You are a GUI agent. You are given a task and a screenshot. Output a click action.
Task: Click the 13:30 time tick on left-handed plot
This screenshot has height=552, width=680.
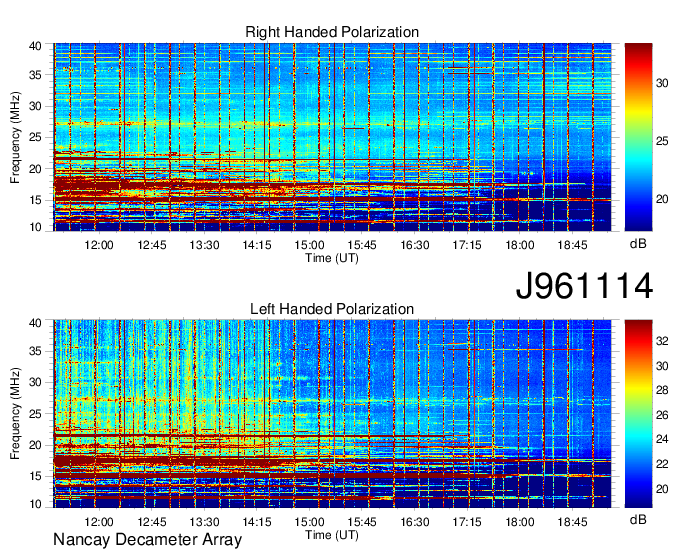(x=204, y=521)
